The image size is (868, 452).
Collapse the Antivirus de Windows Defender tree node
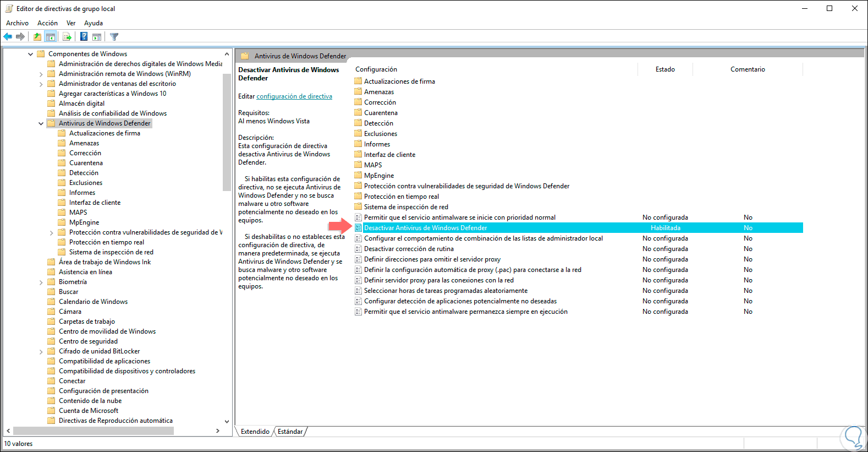pyautogui.click(x=41, y=123)
